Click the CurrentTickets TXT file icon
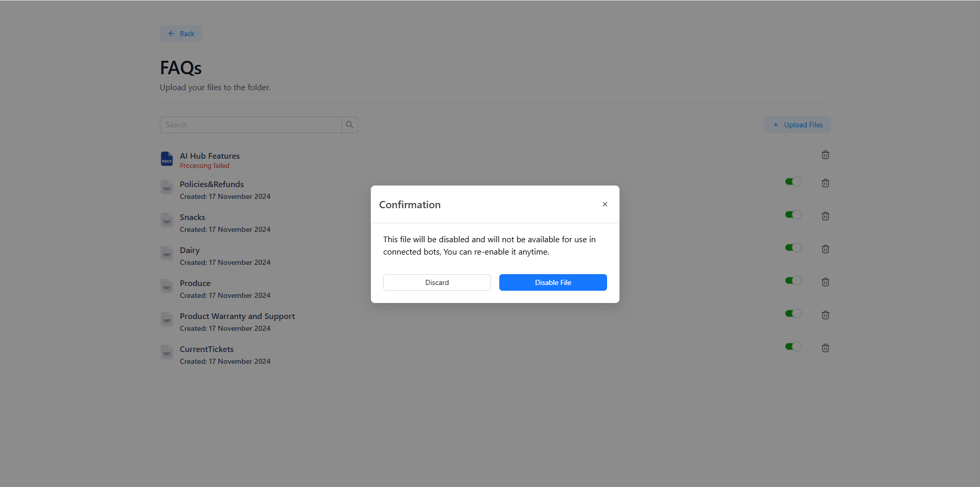Viewport: 980px width, 487px height. pos(167,352)
